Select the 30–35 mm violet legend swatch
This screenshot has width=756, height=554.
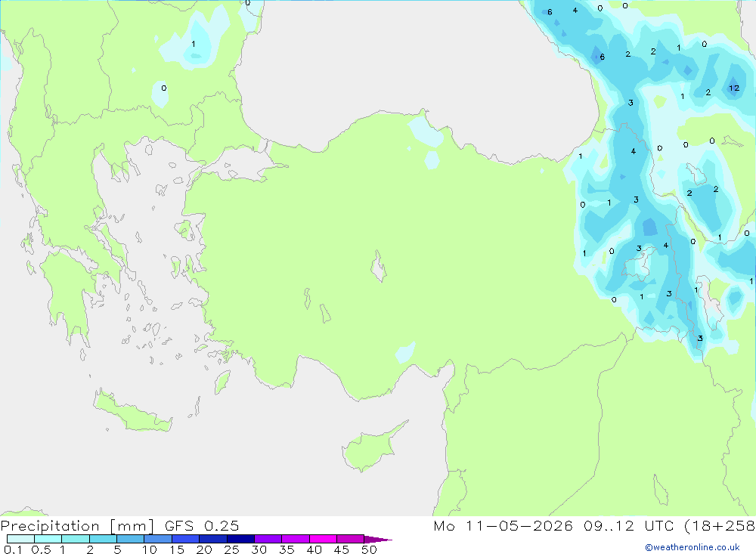click(268, 539)
